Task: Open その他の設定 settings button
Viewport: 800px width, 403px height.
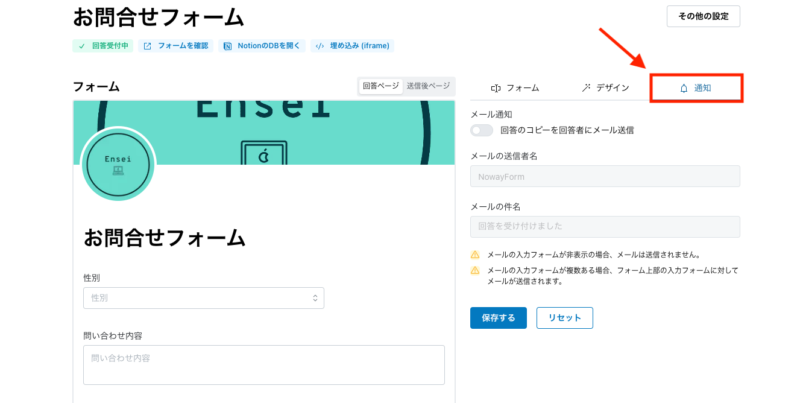Action: pyautogui.click(x=703, y=16)
